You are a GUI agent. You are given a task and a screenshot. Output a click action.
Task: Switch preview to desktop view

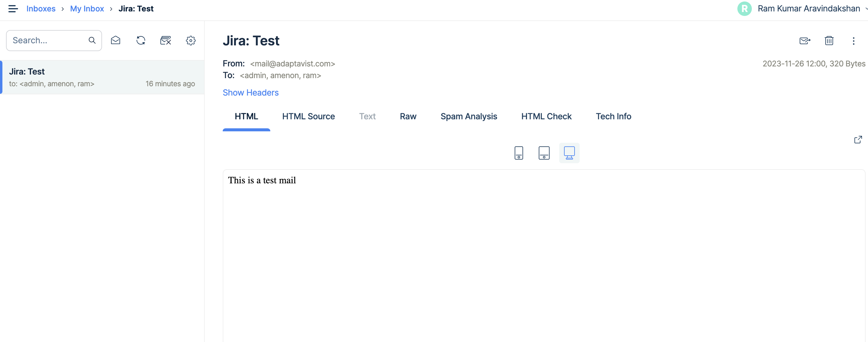[x=569, y=152]
